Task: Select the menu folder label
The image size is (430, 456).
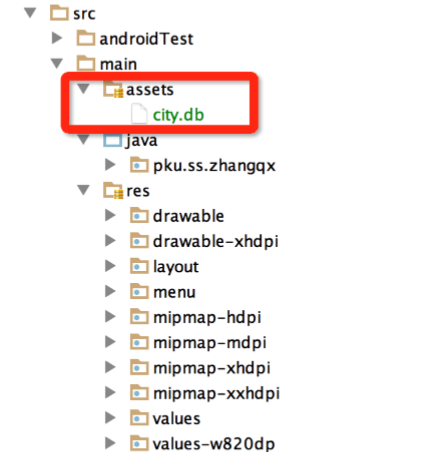Action: coord(174,292)
